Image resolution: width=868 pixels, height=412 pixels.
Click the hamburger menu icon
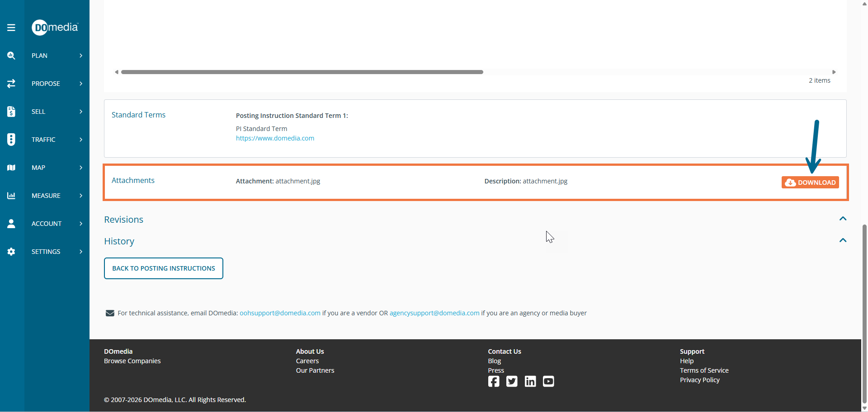(x=11, y=28)
